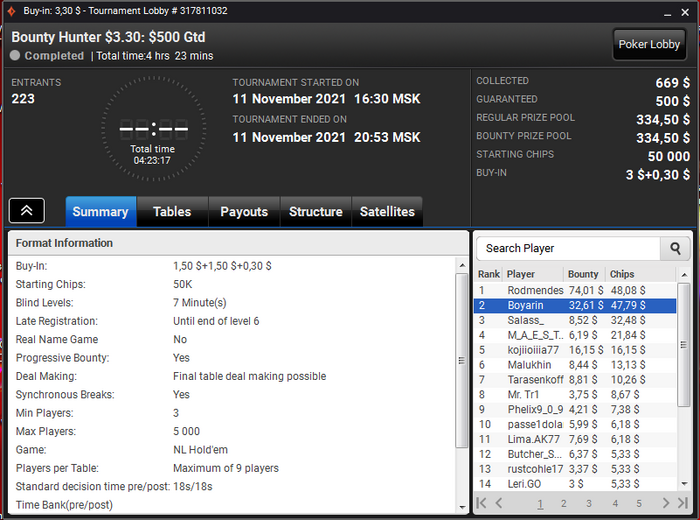Click the Late Registration value text
Image resolution: width=700 pixels, height=520 pixels.
tap(216, 321)
